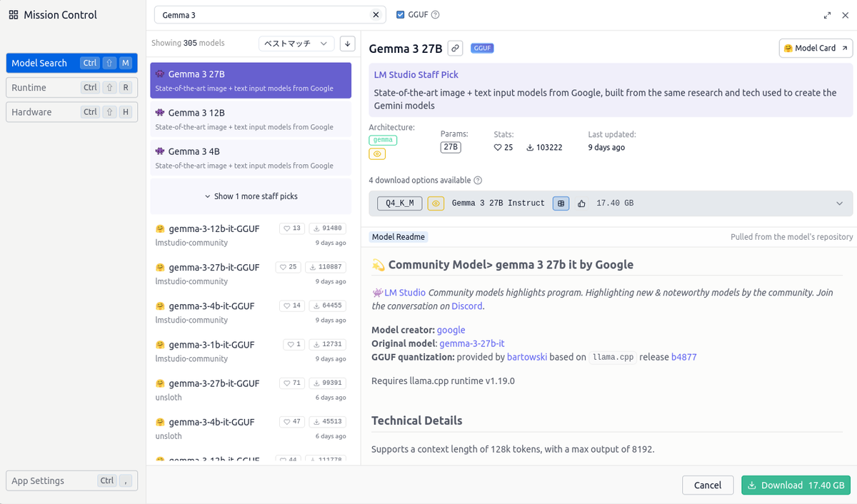Image resolution: width=857 pixels, height=504 pixels.
Task: Open the b4877 release link
Action: 684,357
